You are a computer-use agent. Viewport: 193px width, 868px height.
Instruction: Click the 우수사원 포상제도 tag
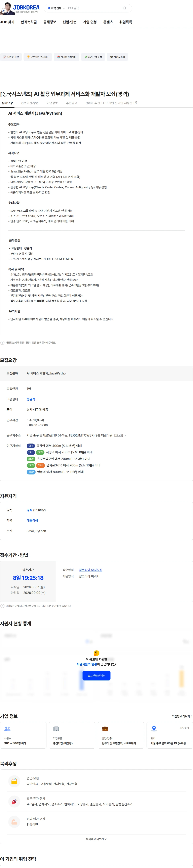point(38,57)
